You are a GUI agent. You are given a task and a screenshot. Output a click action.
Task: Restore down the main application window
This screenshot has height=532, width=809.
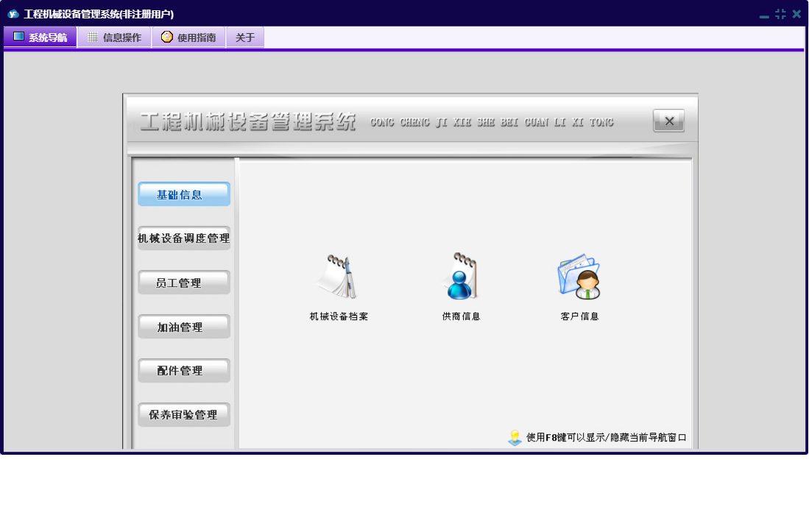(x=780, y=14)
